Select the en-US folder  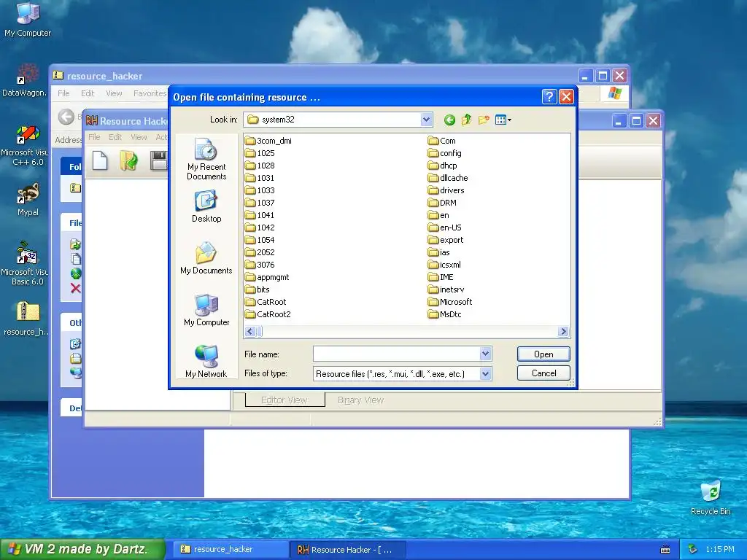tap(445, 227)
